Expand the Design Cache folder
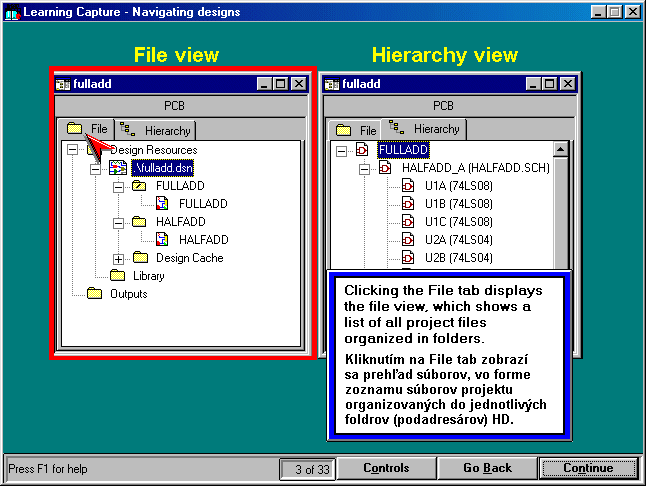 118,258
